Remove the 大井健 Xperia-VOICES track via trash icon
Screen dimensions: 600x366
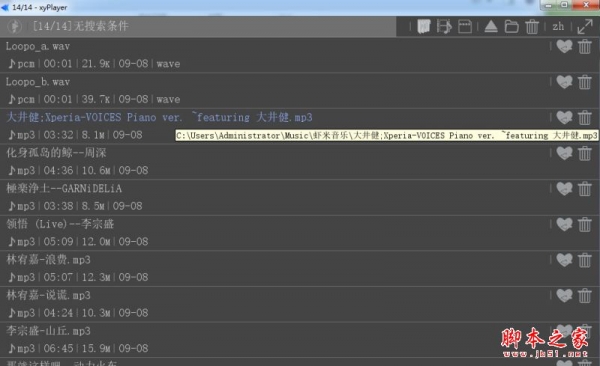coord(585,118)
